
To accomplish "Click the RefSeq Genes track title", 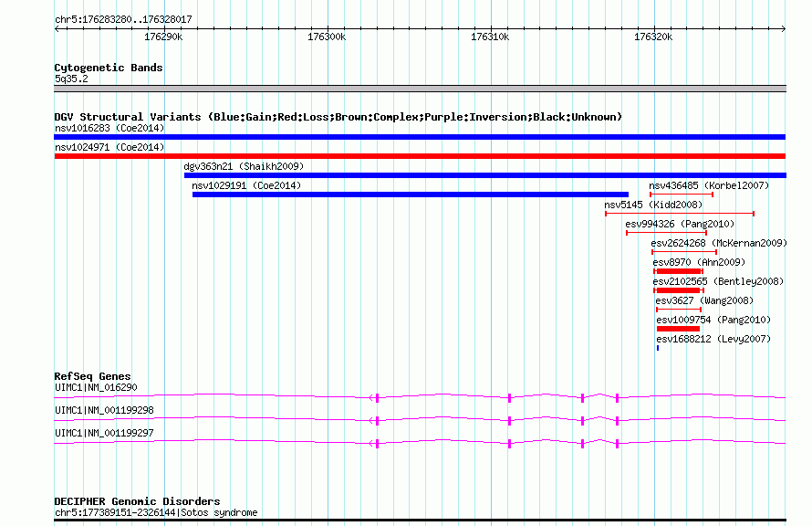I will click(92, 376).
